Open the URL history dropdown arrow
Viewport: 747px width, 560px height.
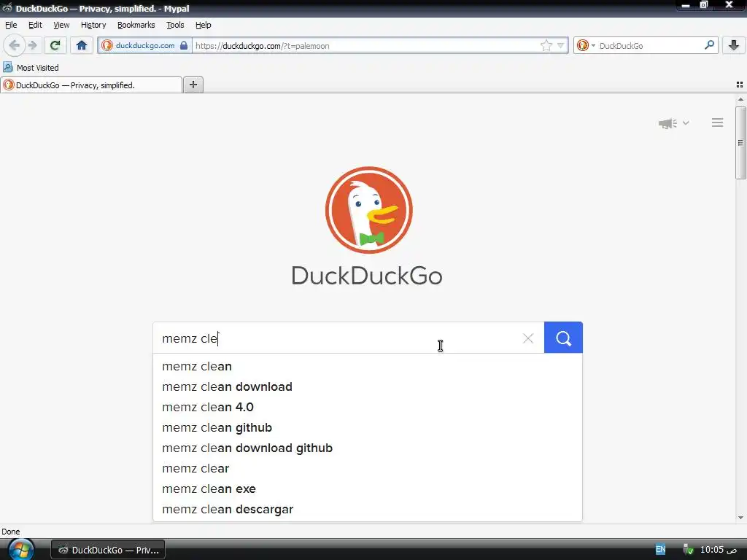pyautogui.click(x=561, y=46)
